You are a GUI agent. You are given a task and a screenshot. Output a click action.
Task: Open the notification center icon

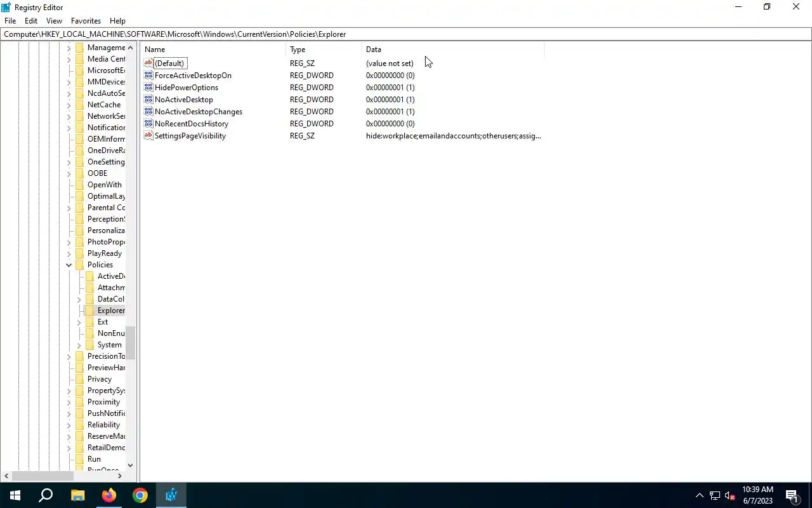pyautogui.click(x=792, y=495)
